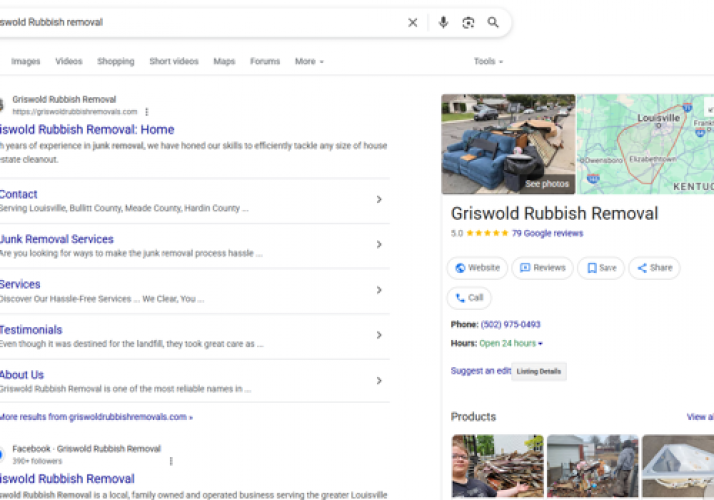Open the About Us sitelink
Image resolution: width=714 pixels, height=500 pixels.
point(22,375)
